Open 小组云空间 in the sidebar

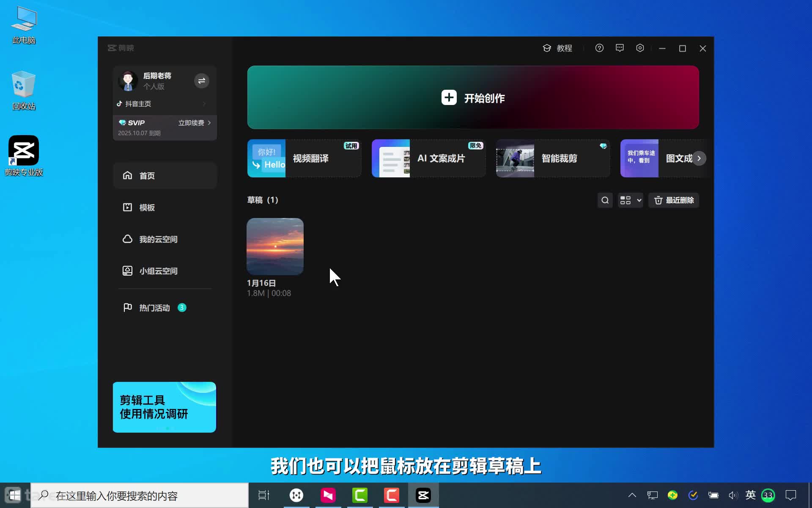[x=165, y=271]
